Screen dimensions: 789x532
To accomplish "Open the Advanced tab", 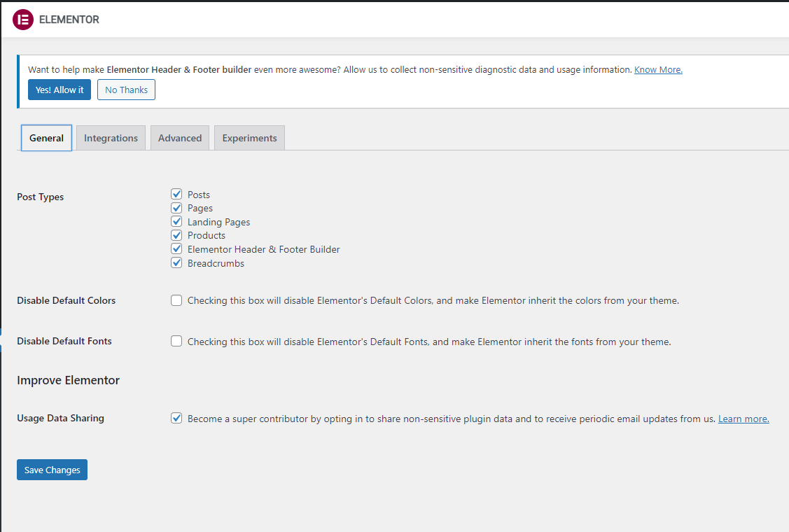I will tap(180, 138).
